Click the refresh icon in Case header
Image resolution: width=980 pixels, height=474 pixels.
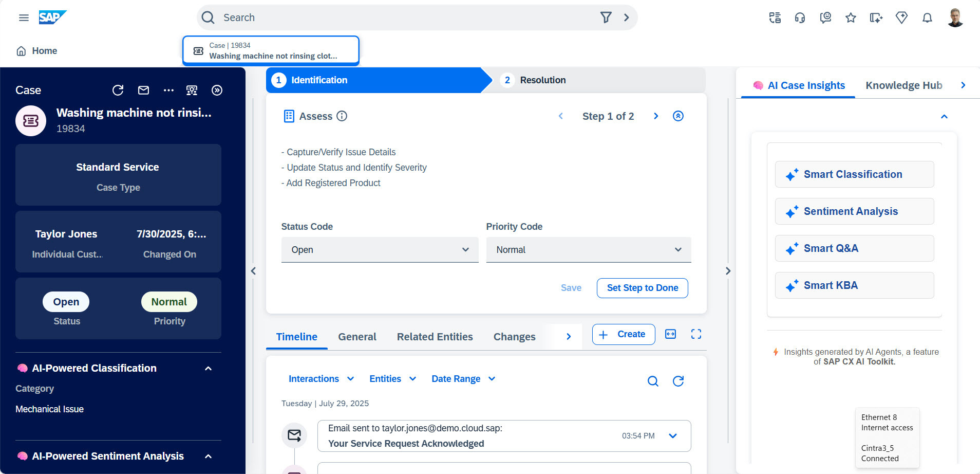(118, 90)
